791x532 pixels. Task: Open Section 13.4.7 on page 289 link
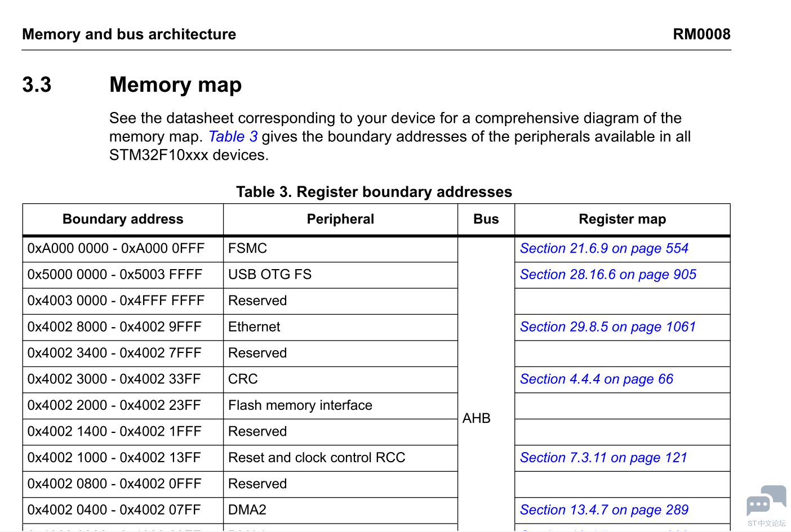point(604,510)
